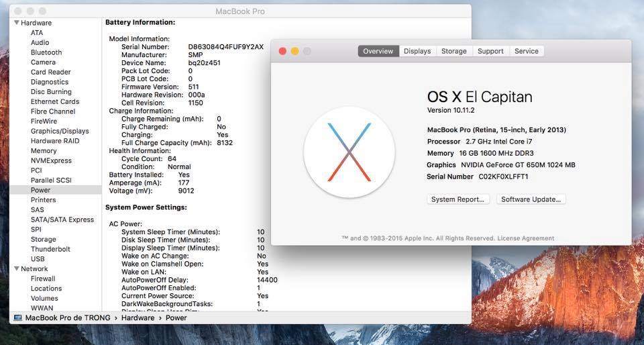Close the About This Mac window
This screenshot has width=644, height=345.
point(282,51)
